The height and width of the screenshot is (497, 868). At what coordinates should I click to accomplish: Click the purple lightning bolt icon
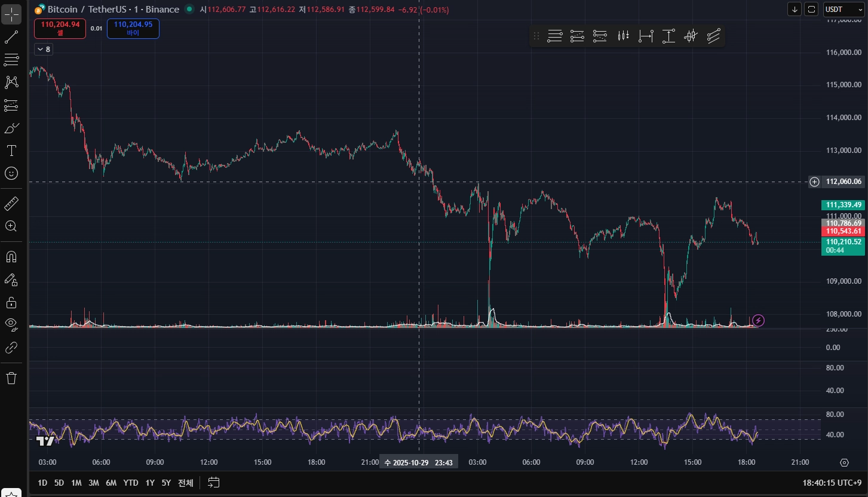point(758,321)
